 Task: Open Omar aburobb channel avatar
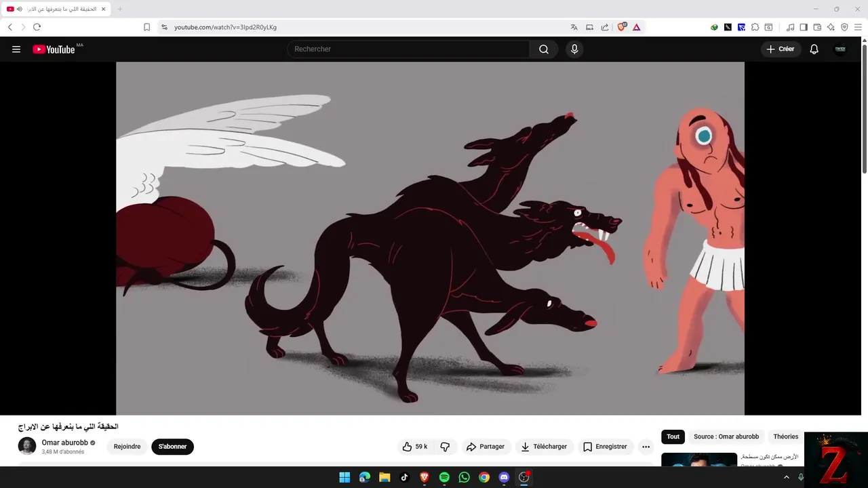27,446
